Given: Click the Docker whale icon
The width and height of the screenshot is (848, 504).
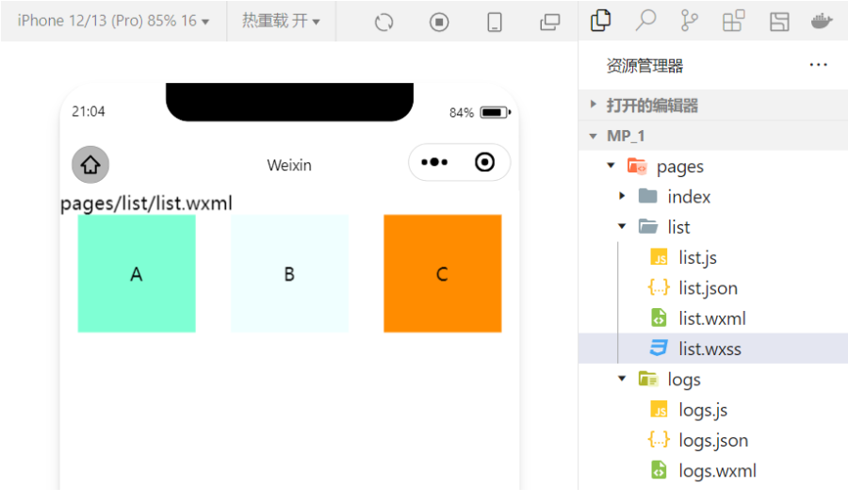Looking at the screenshot, I should coord(822,21).
